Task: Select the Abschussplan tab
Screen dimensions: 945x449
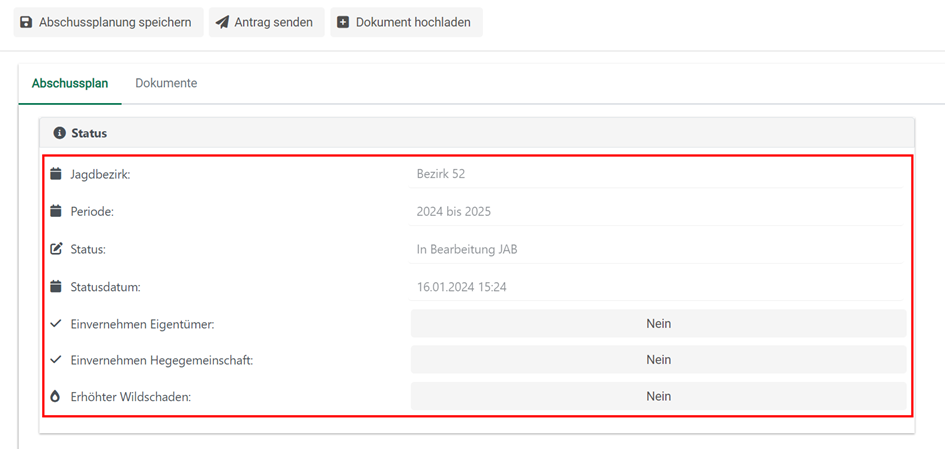Action: tap(70, 84)
